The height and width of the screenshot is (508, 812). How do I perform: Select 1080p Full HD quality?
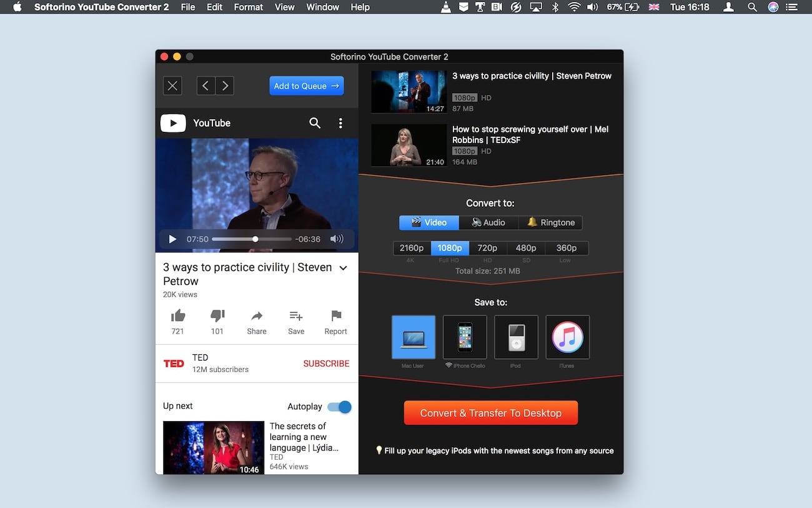tap(450, 248)
